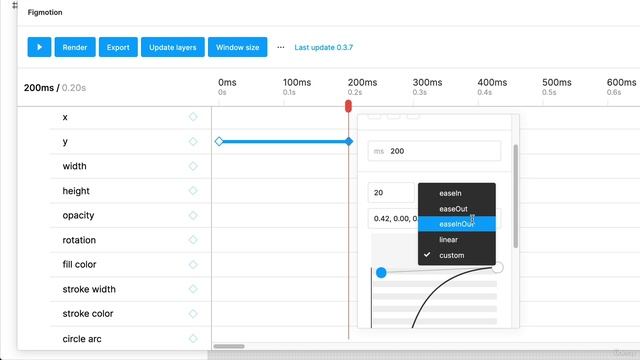
Task: Click the y animation bar segment
Action: click(x=284, y=142)
